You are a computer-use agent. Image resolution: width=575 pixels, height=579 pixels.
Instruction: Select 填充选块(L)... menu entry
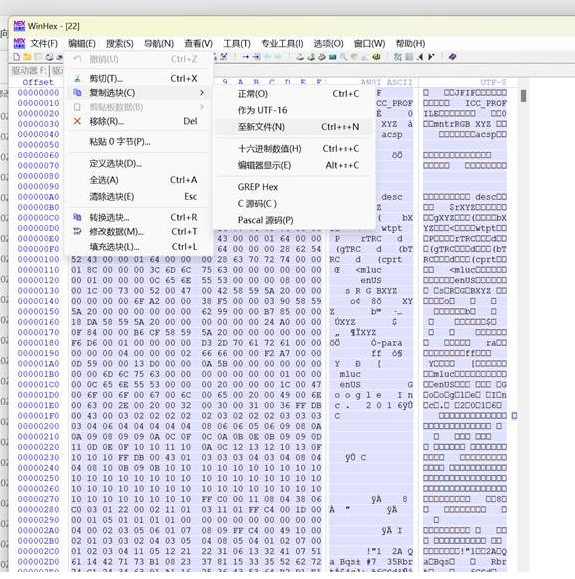coord(138,246)
